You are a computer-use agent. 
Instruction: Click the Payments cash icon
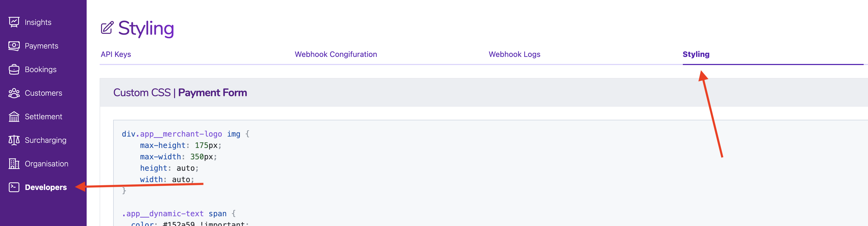[x=14, y=46]
